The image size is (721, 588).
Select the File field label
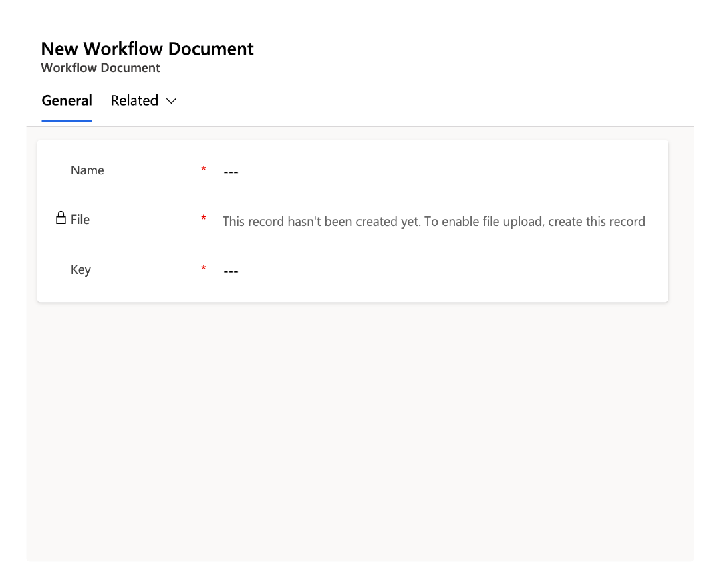point(80,220)
